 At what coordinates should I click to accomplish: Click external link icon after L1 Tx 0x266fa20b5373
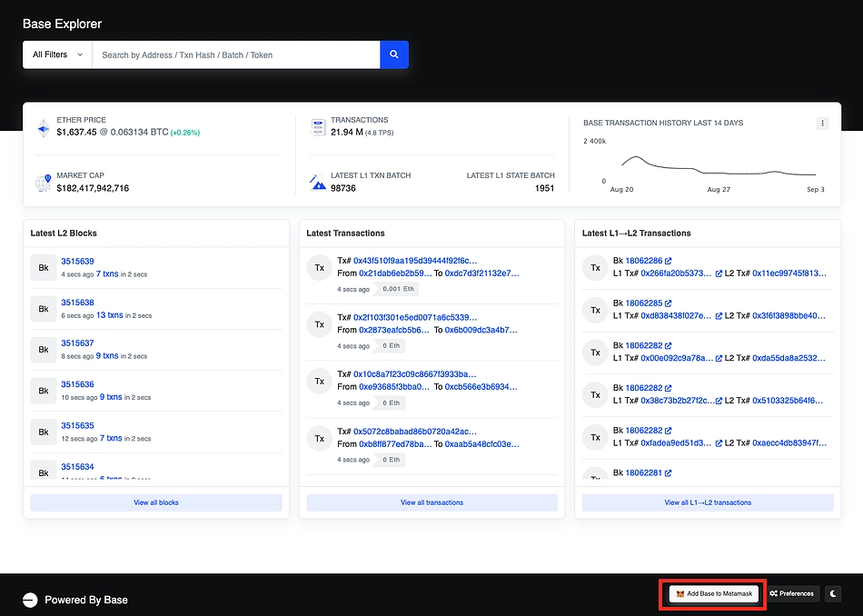(719, 273)
